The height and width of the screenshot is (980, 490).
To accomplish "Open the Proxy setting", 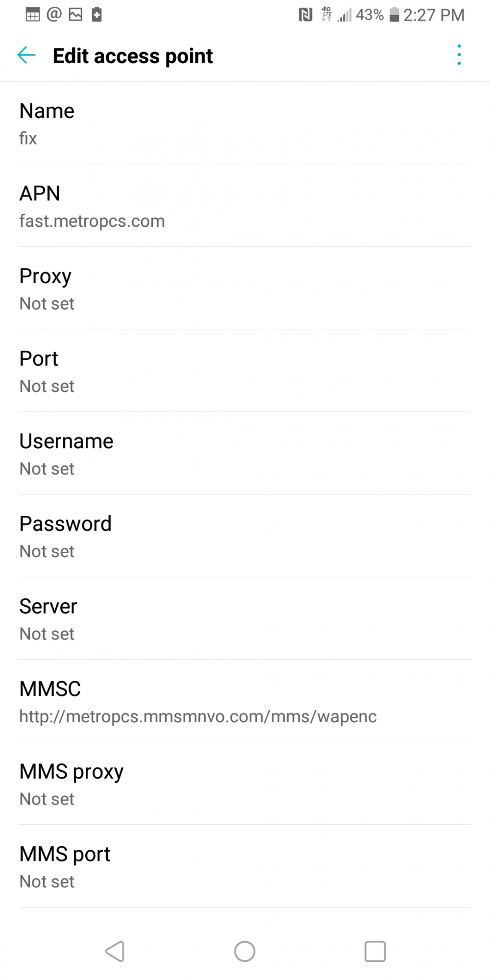I will click(245, 289).
